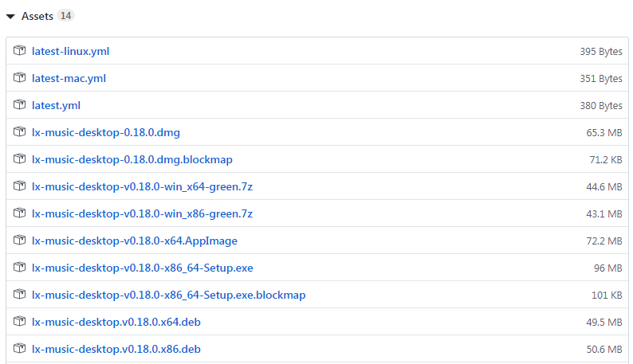Click package icon beside Setup.exe.blockmap
This screenshot has height=364, width=633.
point(19,294)
